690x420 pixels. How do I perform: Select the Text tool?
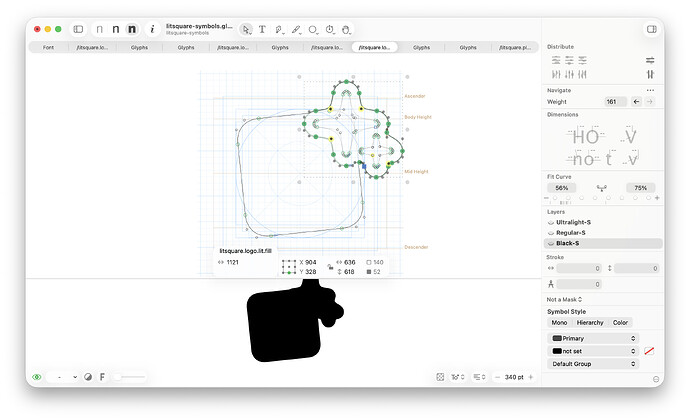(262, 29)
